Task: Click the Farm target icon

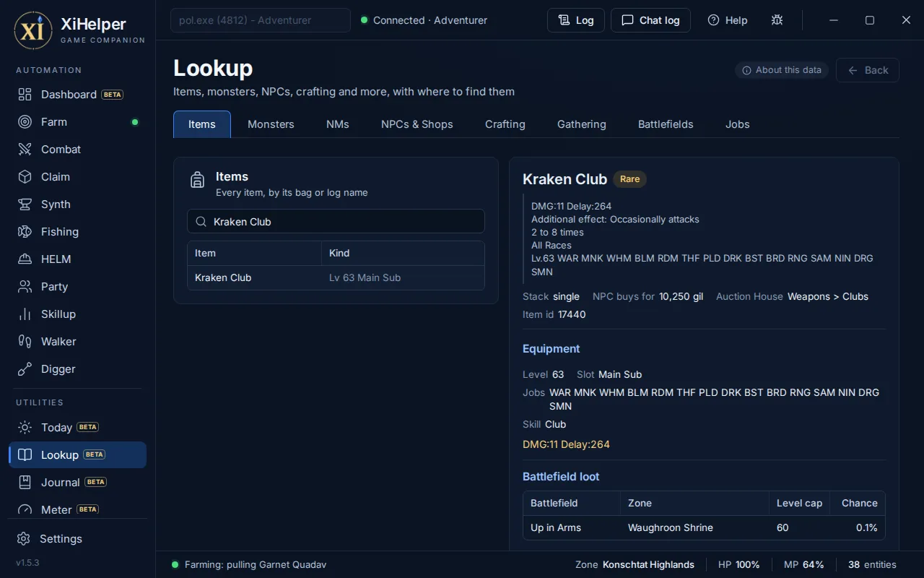Action: (x=25, y=122)
